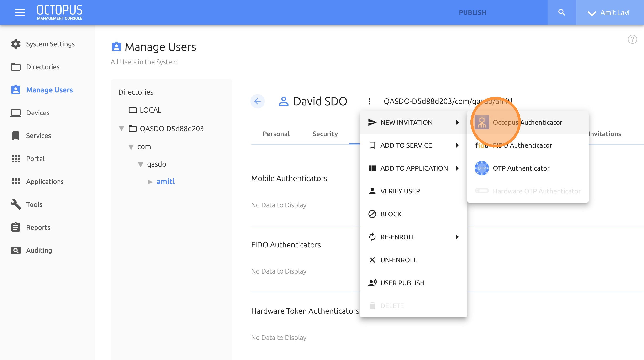The width and height of the screenshot is (644, 360).
Task: Switch to the Security tab
Action: (x=325, y=134)
